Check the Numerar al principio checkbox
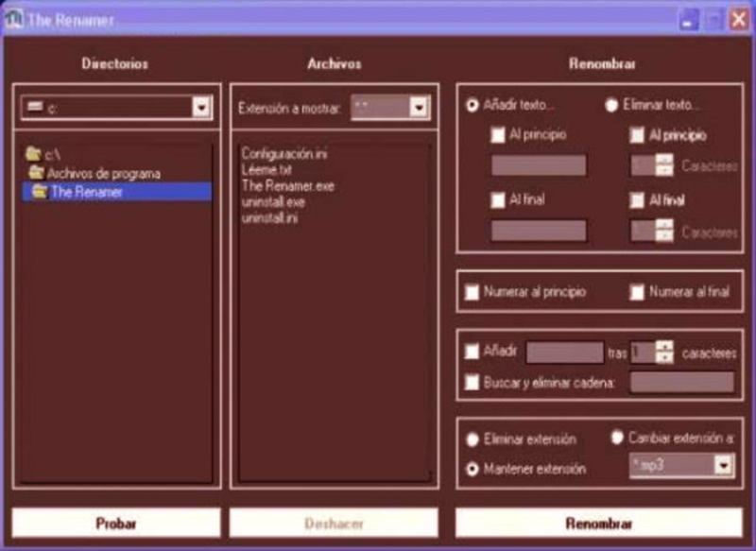This screenshot has width=756, height=551. click(x=472, y=292)
